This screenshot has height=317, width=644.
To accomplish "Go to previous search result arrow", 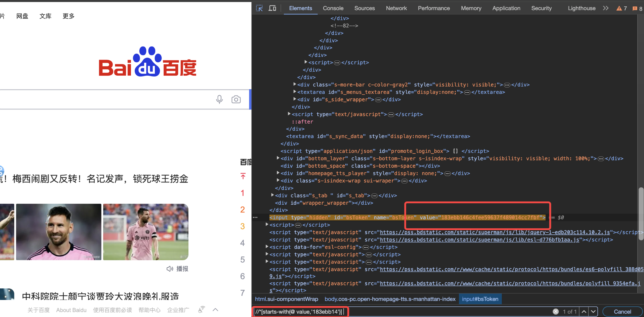I will (584, 312).
